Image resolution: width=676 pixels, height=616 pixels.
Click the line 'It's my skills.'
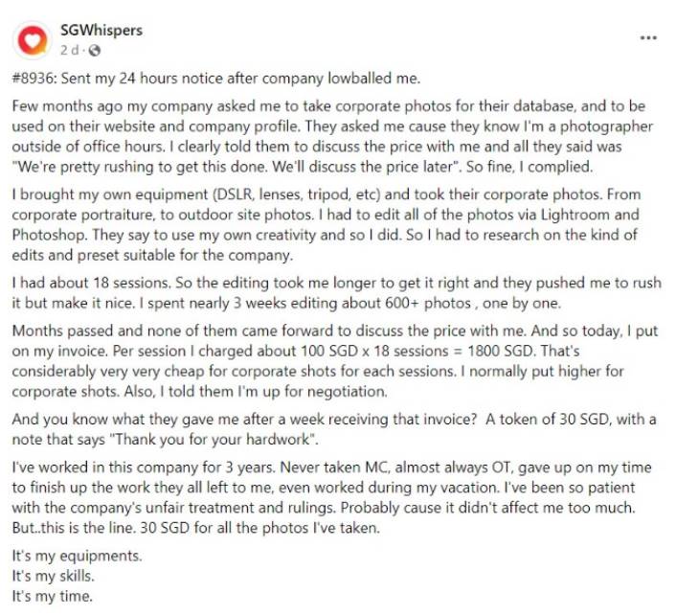pyautogui.click(x=53, y=576)
